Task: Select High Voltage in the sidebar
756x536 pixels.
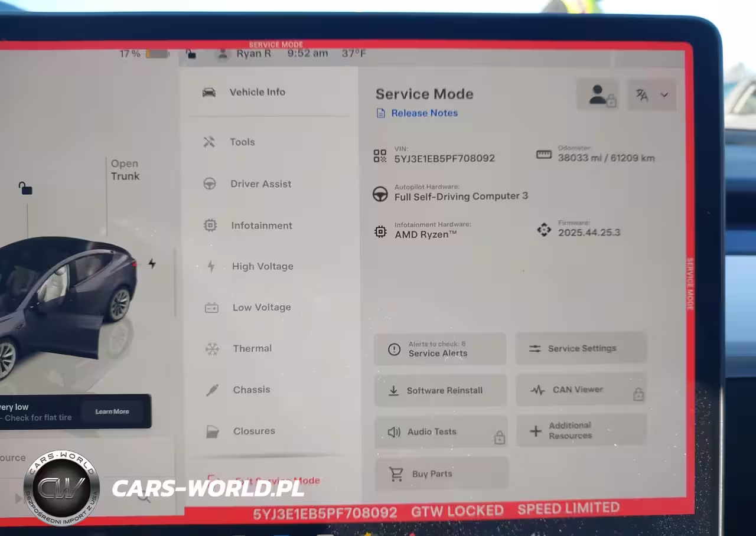Action: tap(262, 266)
